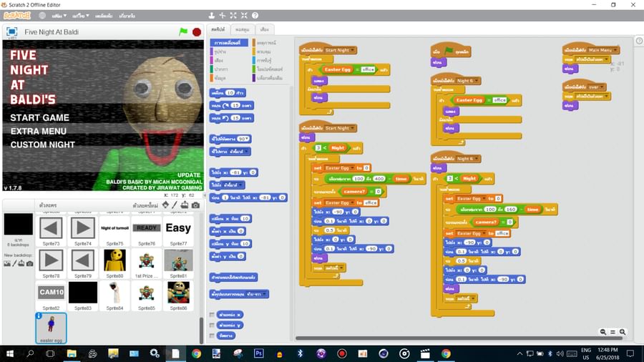The height and width of the screenshot is (362, 644).
Task: Paint new backdrop brush icon
Action: tap(14, 263)
